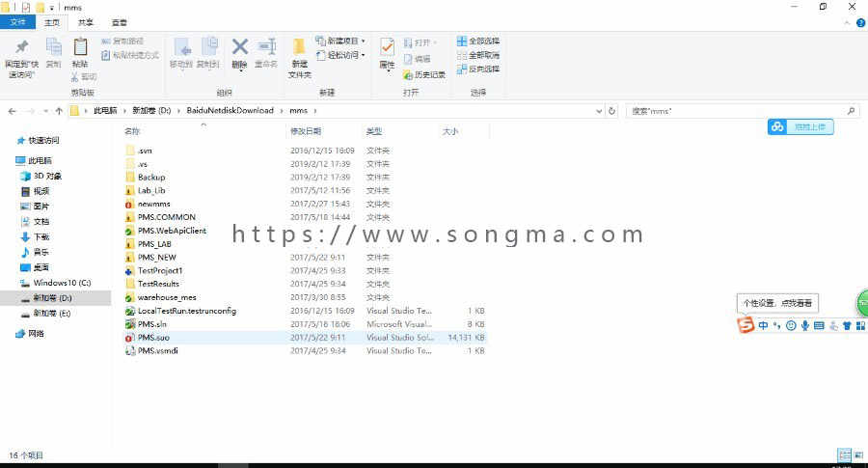This screenshot has width=868, height=468.
Task: Sort by the date modified column header
Action: (306, 131)
